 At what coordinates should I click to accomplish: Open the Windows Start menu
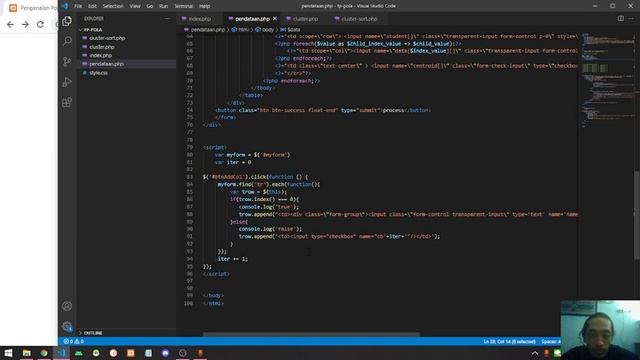pos(8,353)
